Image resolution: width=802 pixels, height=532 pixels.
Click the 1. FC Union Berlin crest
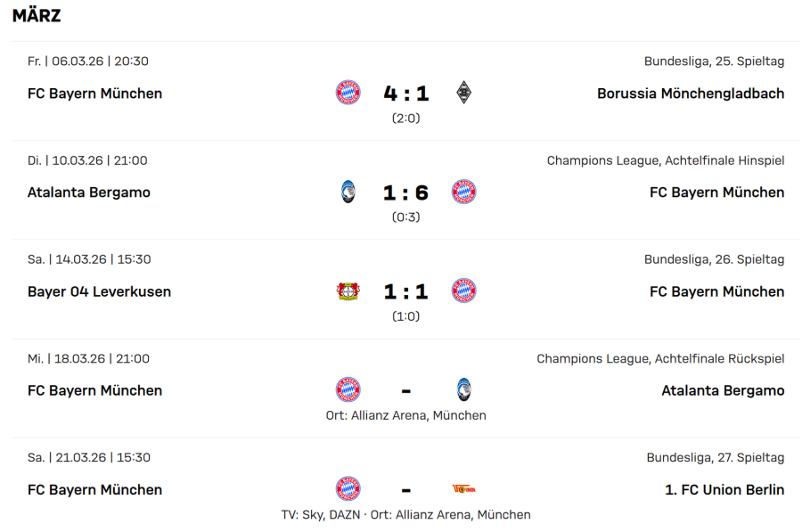pyautogui.click(x=463, y=489)
